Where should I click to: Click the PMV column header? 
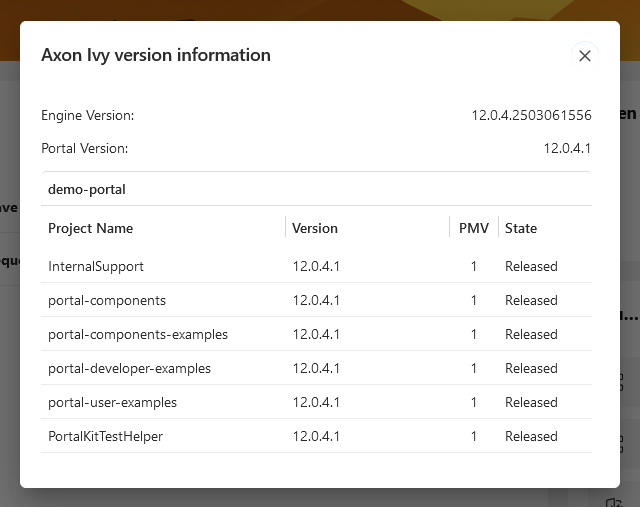(x=473, y=228)
